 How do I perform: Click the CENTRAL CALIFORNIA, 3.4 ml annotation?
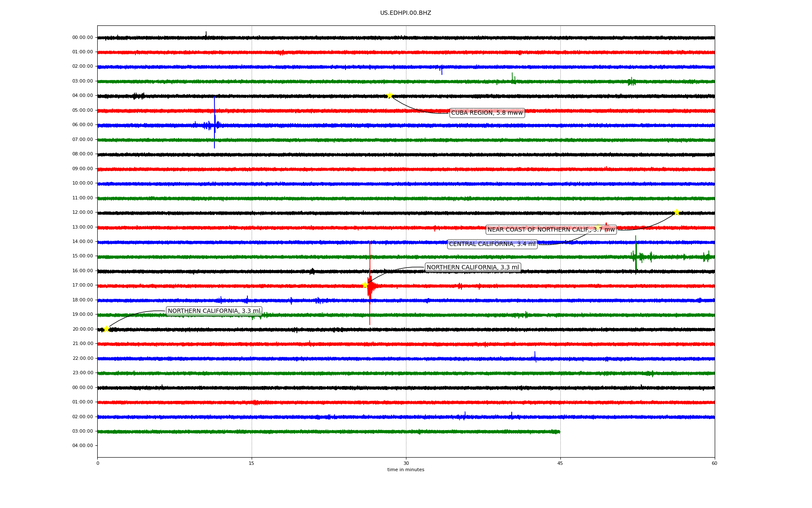[492, 244]
